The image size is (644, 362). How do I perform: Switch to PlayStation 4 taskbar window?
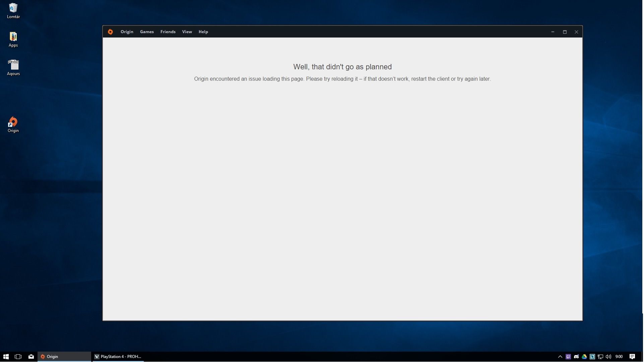pyautogui.click(x=118, y=357)
